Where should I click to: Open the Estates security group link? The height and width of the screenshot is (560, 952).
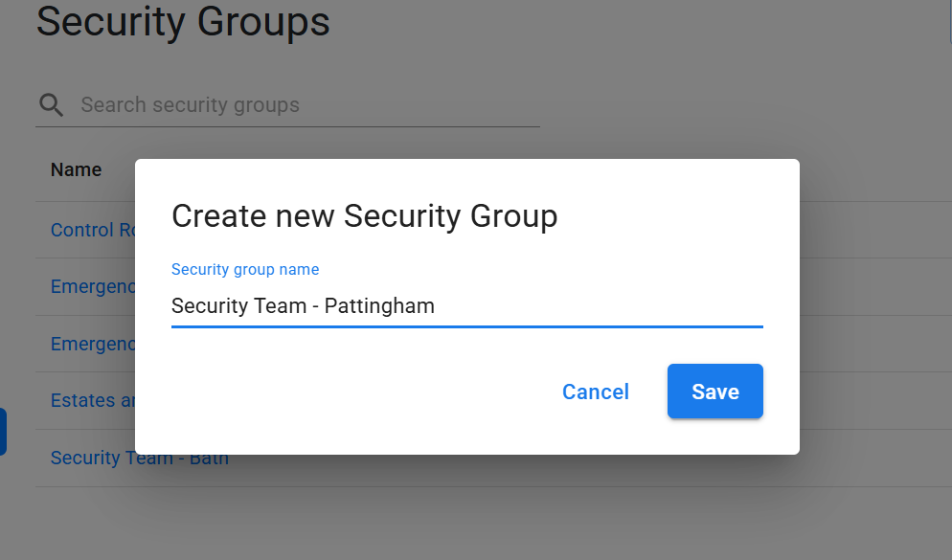[x=93, y=400]
